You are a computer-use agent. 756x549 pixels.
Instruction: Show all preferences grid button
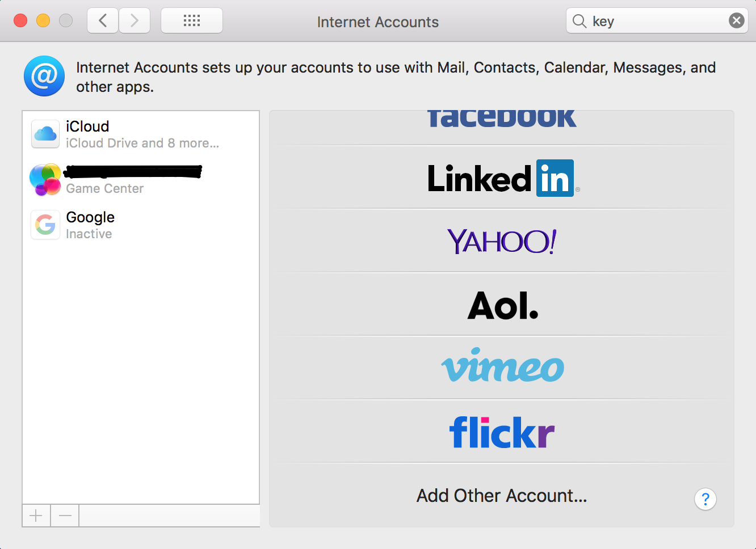click(192, 21)
